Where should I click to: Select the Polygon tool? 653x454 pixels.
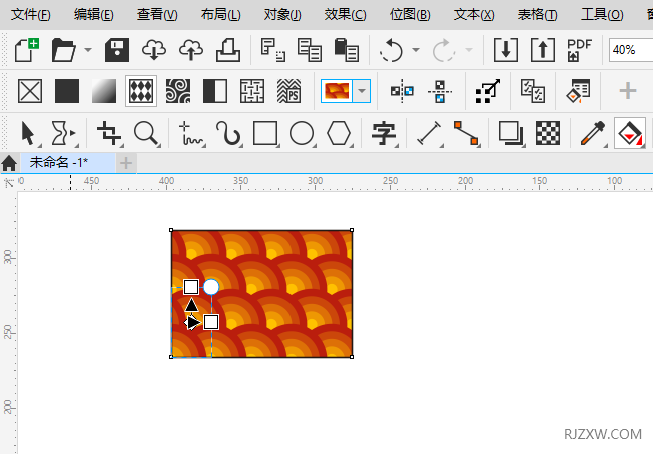point(339,133)
